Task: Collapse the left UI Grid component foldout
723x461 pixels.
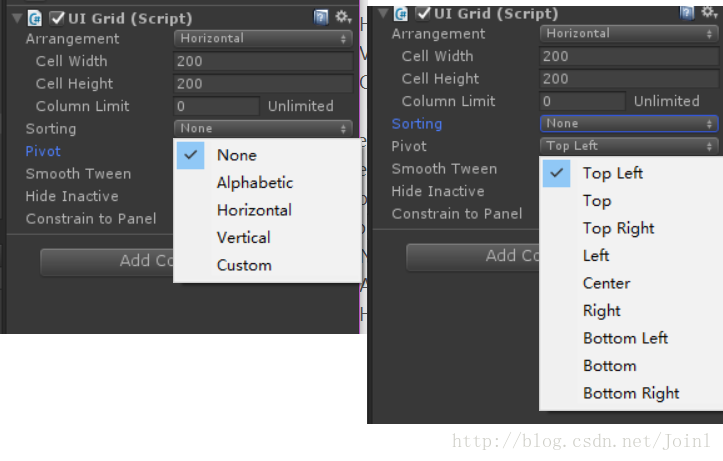Action: (18, 18)
